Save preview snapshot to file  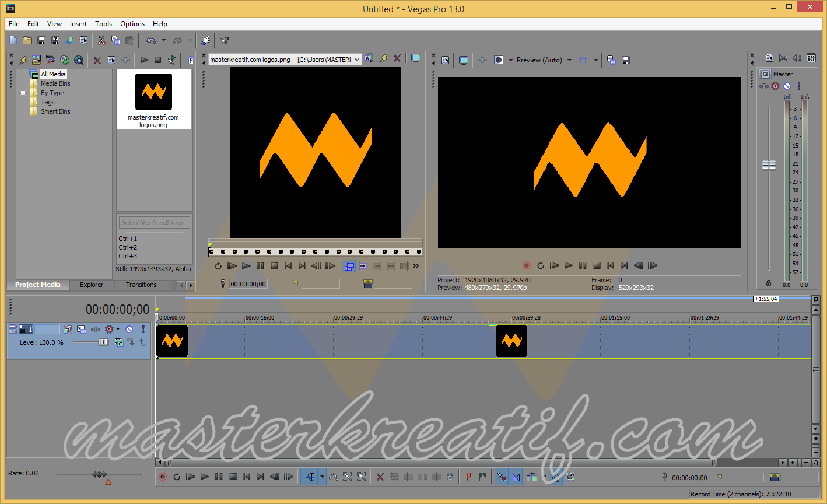click(x=626, y=60)
